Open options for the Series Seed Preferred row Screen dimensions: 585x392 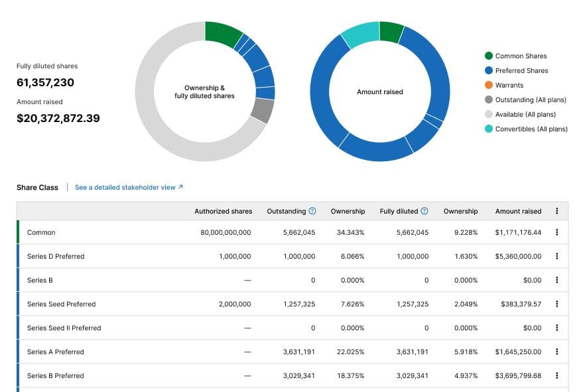(557, 304)
